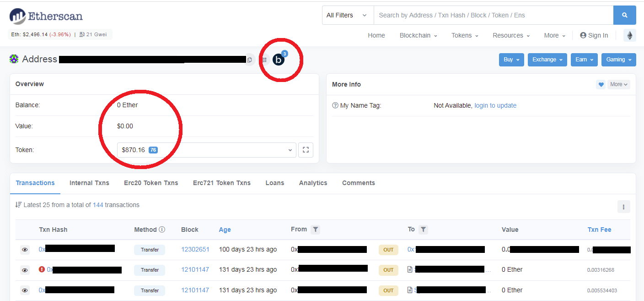This screenshot has height=301, width=644.
Task: Open the All Filters dropdown
Action: [x=348, y=15]
